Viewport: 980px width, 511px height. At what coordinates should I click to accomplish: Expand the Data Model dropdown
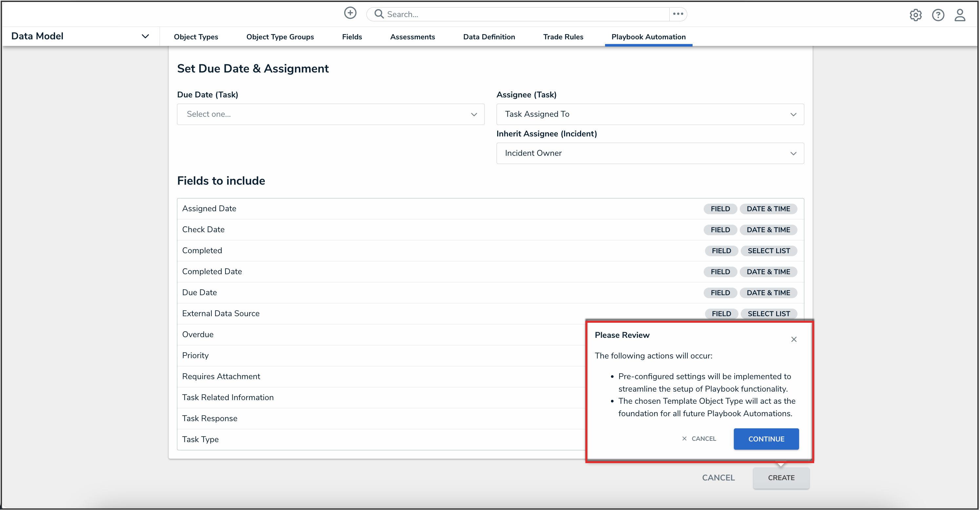145,36
